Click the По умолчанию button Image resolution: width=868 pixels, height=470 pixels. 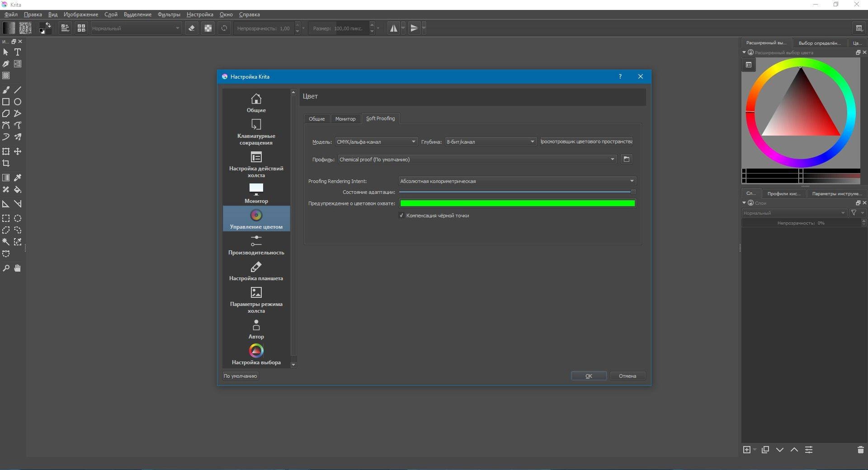240,376
